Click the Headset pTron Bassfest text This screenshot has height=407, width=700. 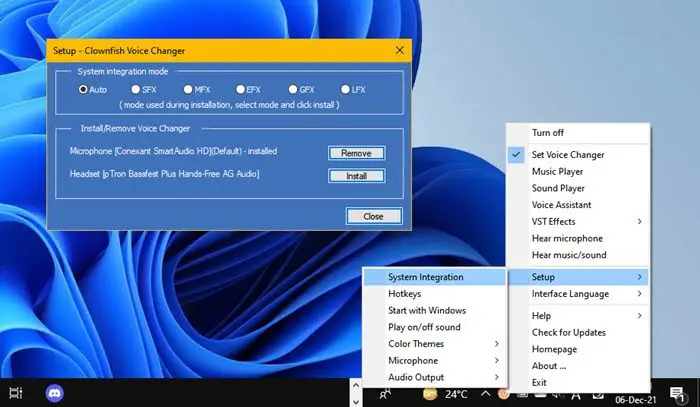pos(164,174)
